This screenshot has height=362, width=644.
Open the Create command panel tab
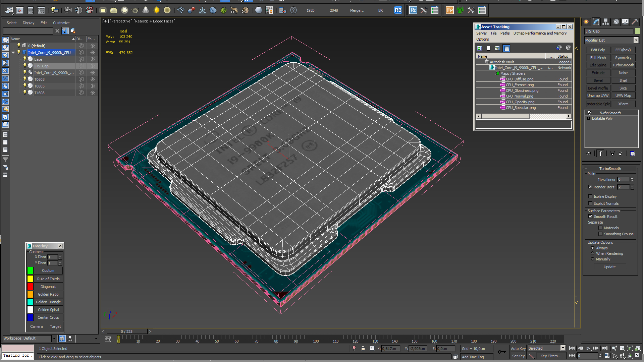586,22
